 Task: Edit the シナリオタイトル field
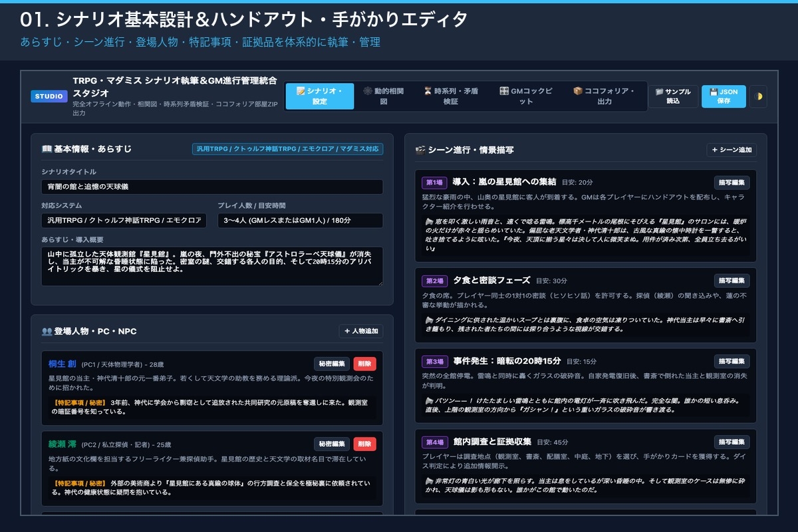[212, 187]
